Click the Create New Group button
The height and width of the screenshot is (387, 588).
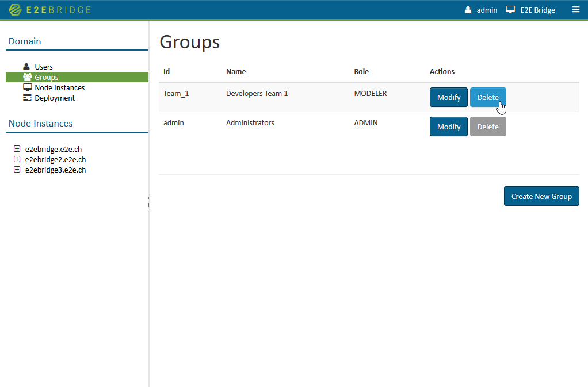[x=541, y=196]
